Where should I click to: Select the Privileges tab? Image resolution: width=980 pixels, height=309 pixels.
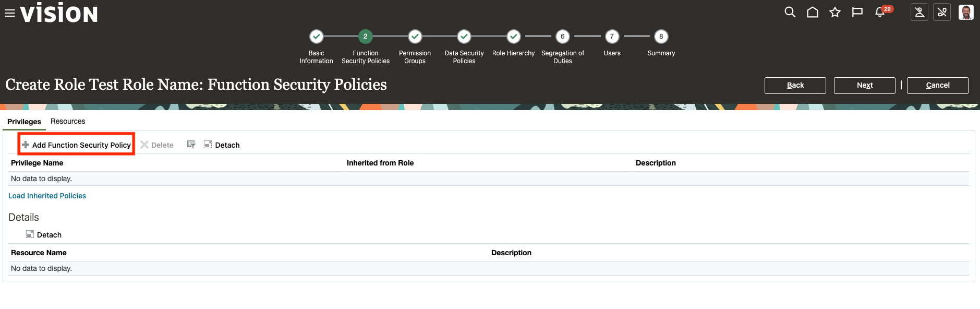tap(24, 122)
